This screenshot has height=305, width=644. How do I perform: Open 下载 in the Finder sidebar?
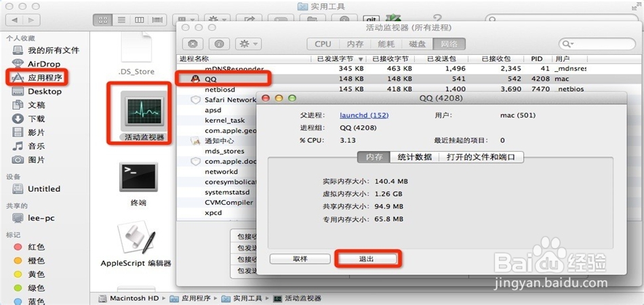[x=28, y=119]
